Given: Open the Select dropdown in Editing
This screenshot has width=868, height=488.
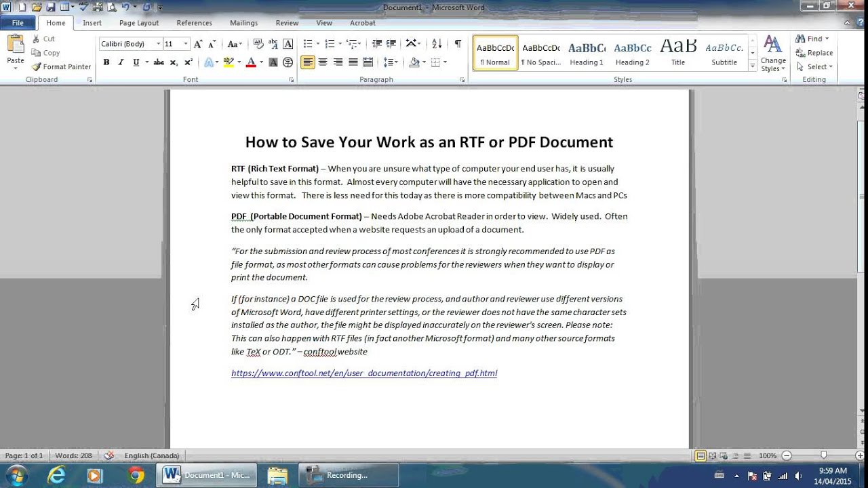Looking at the screenshot, I should (814, 67).
